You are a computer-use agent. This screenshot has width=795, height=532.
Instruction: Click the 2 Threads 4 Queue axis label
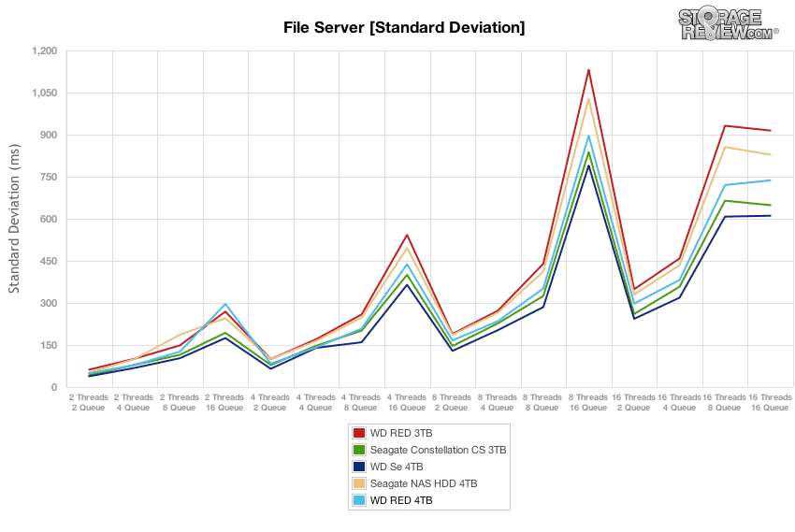[x=134, y=402]
